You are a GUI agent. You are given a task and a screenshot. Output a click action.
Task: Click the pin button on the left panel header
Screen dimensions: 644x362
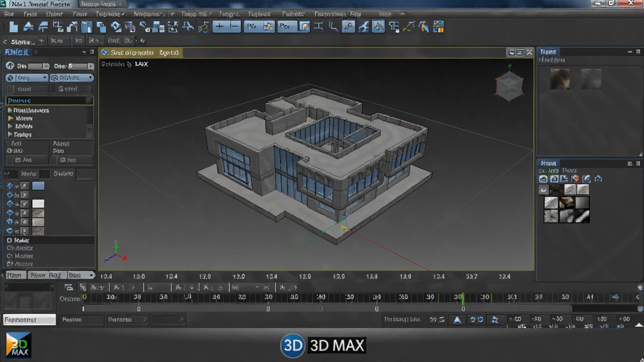(x=92, y=52)
